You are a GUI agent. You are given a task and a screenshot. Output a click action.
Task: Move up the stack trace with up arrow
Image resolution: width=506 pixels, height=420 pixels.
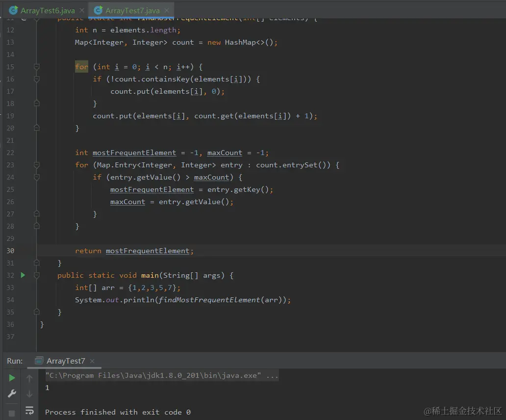(29, 378)
